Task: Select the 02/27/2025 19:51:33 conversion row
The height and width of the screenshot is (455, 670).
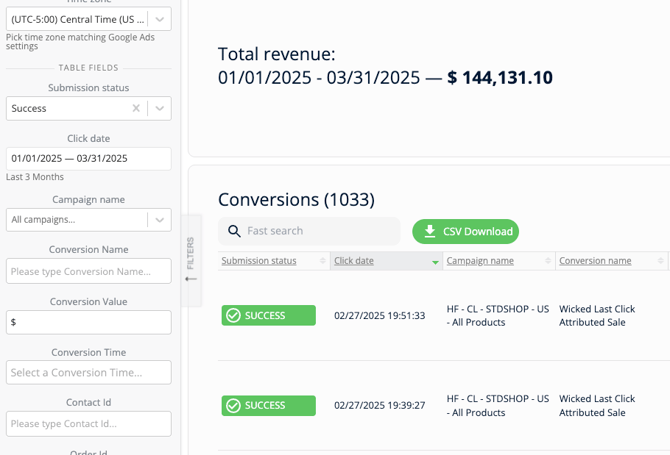Action: pos(379,316)
